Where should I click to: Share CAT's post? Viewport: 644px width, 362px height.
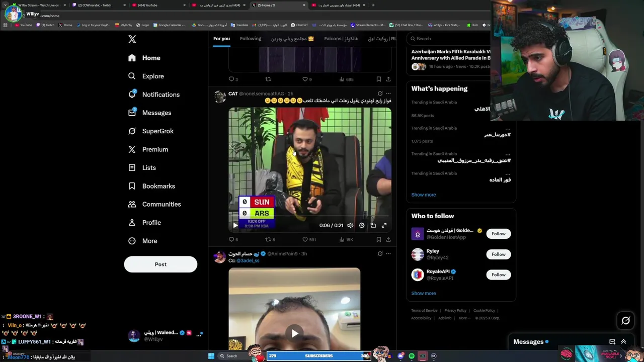point(388,240)
